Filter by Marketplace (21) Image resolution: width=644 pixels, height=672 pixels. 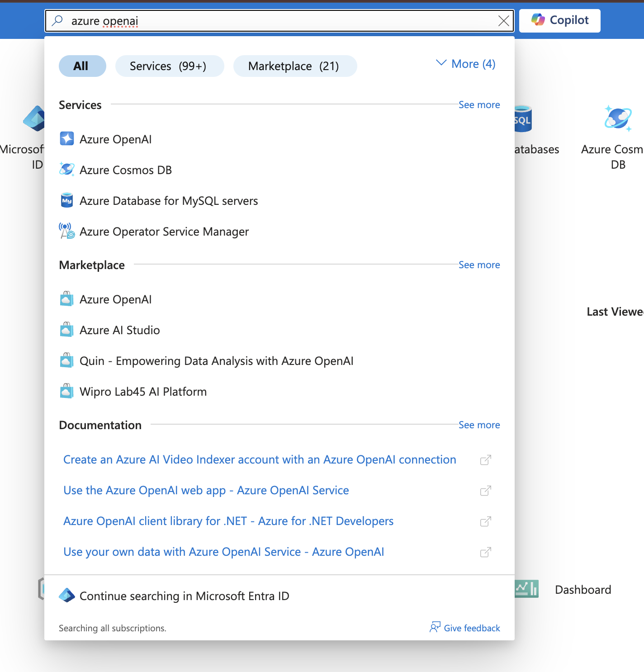tap(295, 66)
